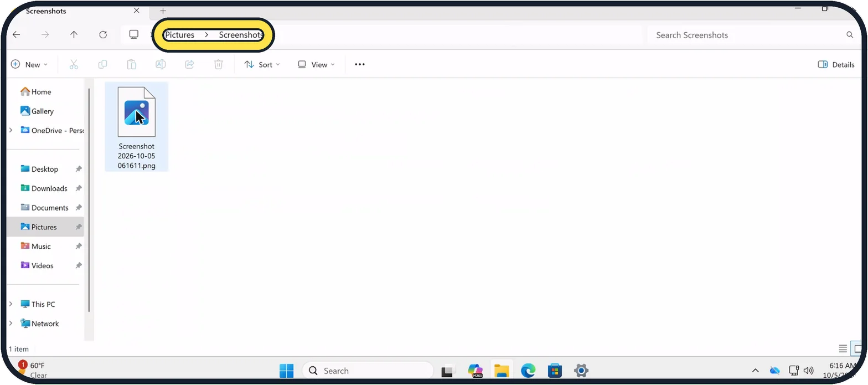The height and width of the screenshot is (385, 868).
Task: Click the navigation pane scrollbar
Action: (x=89, y=199)
